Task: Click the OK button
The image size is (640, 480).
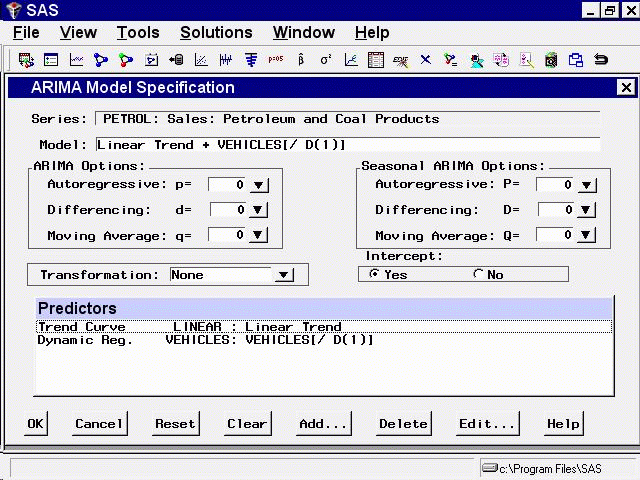Action: coord(36,424)
